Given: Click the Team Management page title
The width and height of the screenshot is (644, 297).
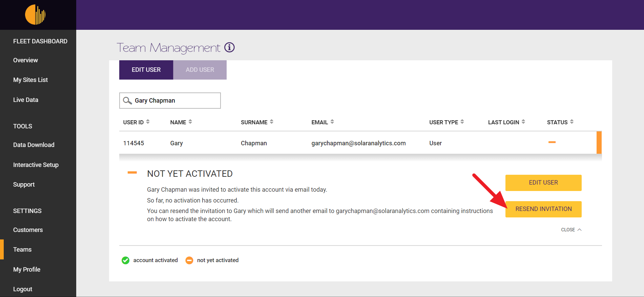Looking at the screenshot, I should (168, 48).
